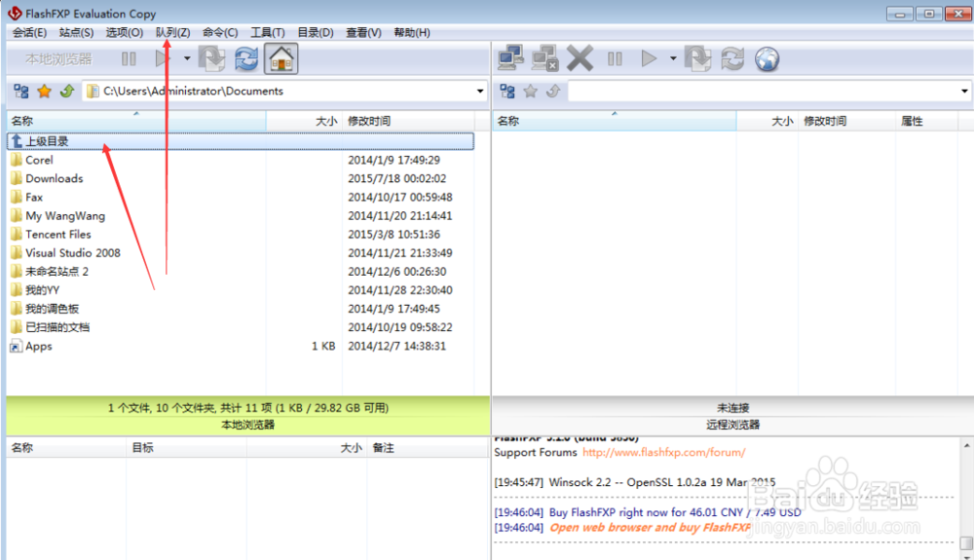974x560 pixels.
Task: Click the remote up-folder arrow icon
Action: pos(553,92)
